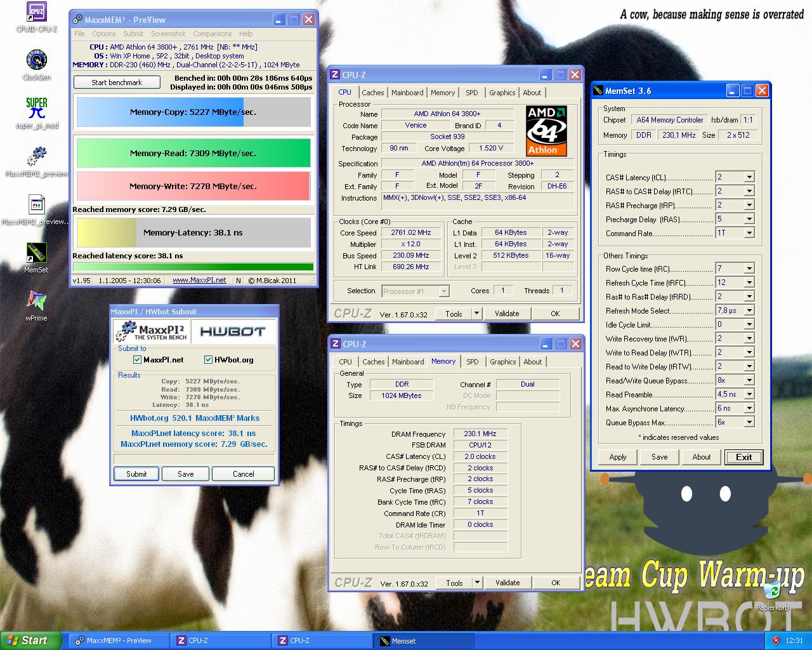
Task: Click the HWBOT logo in the submit dialog
Action: 232,331
